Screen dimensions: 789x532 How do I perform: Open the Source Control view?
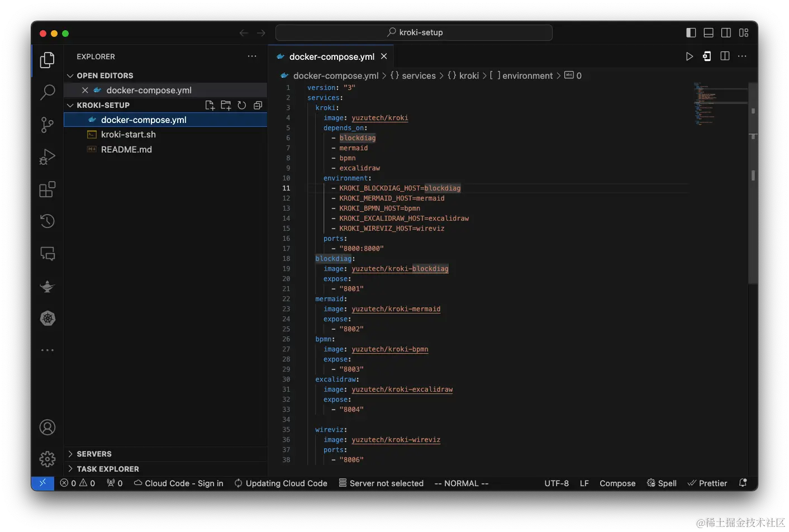coord(47,125)
